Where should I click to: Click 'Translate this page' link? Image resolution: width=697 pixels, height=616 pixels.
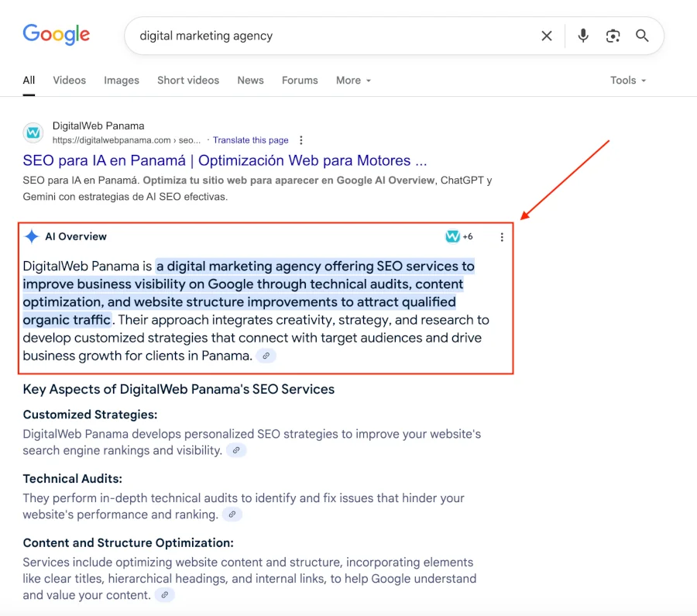(250, 140)
